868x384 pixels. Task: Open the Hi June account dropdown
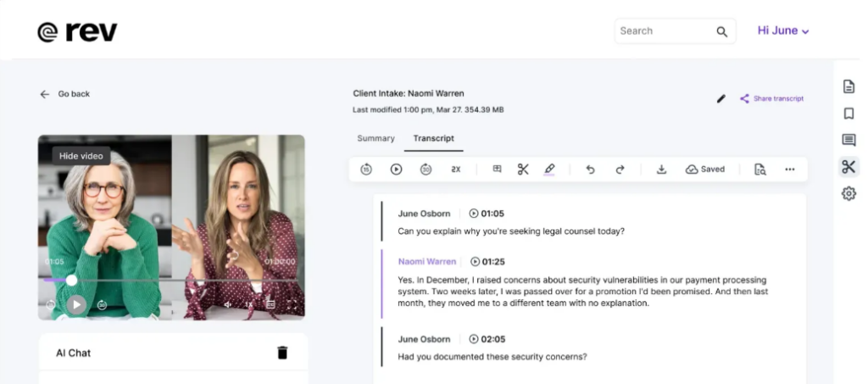(x=782, y=31)
